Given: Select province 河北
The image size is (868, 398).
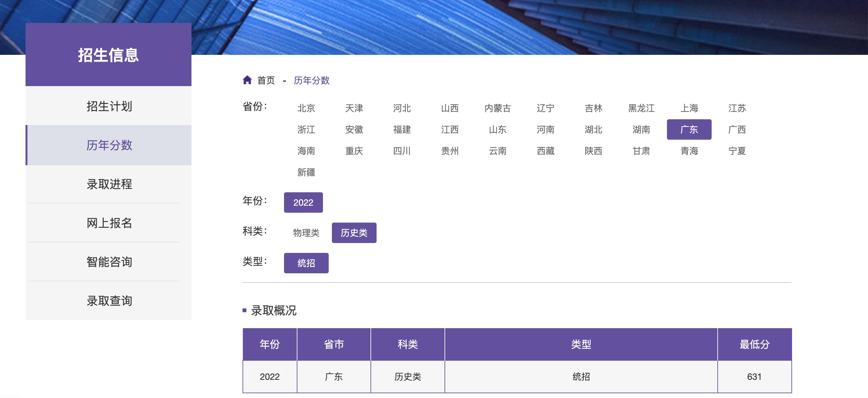Looking at the screenshot, I should point(402,108).
